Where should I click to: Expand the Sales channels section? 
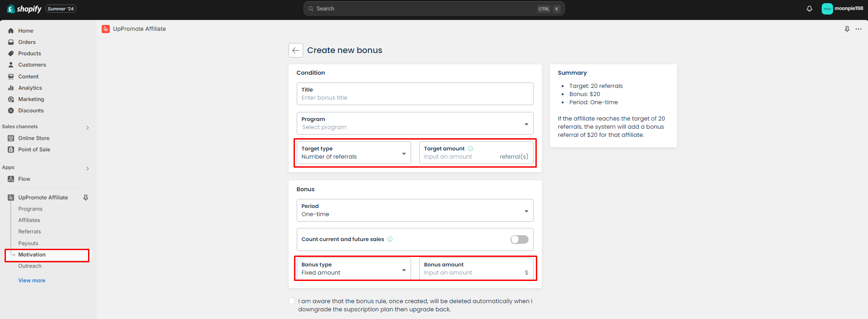point(88,128)
